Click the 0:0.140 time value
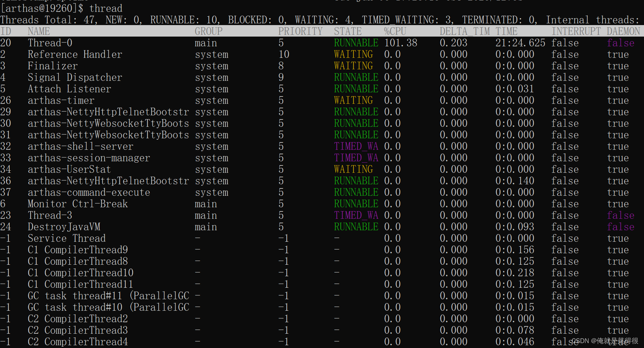The height and width of the screenshot is (348, 644). (x=515, y=181)
